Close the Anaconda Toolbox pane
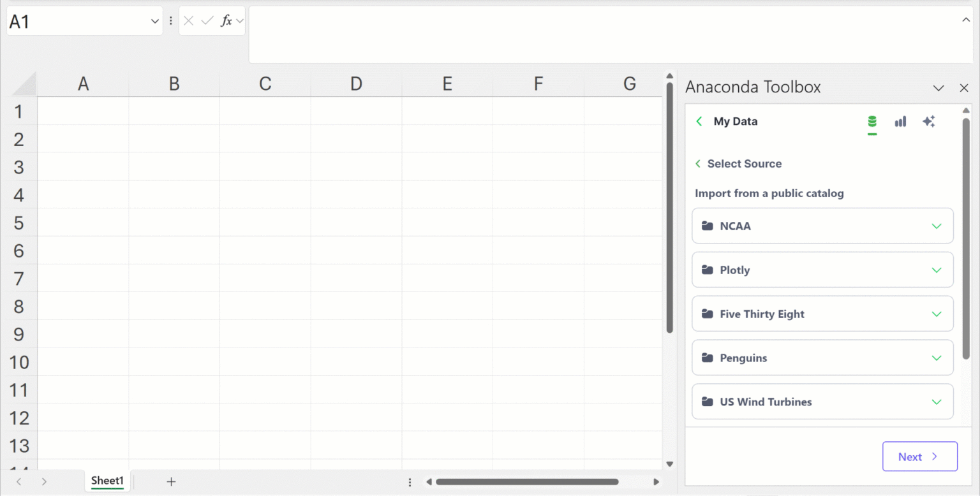This screenshot has height=496, width=980. 964,88
